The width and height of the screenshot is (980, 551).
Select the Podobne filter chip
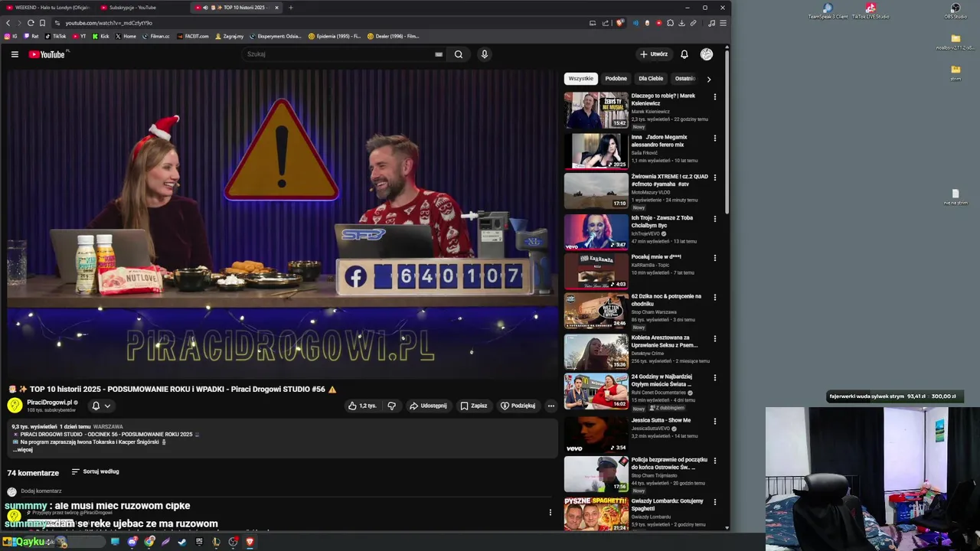pyautogui.click(x=616, y=79)
